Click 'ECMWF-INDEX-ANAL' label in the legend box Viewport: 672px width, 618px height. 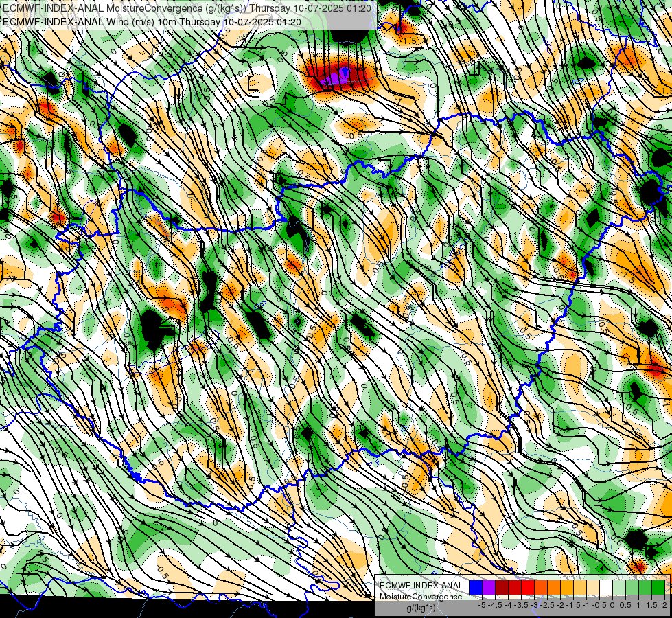click(421, 586)
